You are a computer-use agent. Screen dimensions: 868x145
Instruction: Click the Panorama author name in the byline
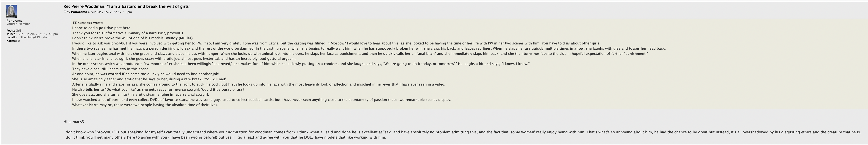pyautogui.click(x=79, y=12)
